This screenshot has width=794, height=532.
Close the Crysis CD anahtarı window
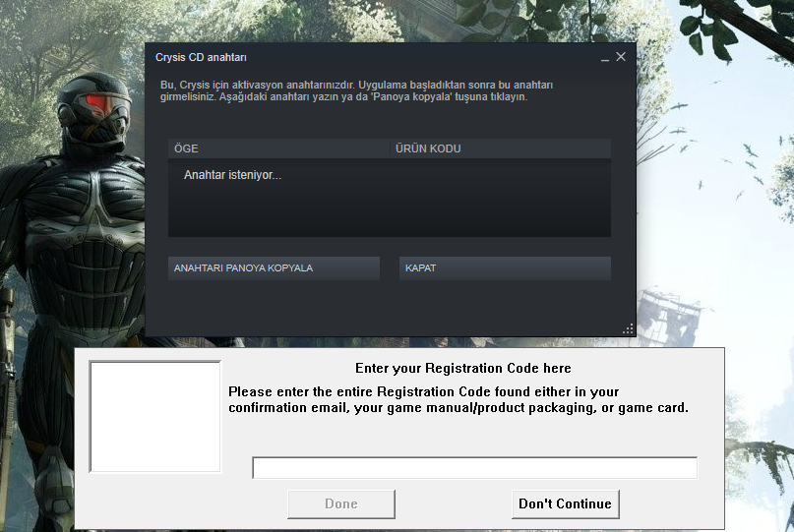[x=621, y=57]
